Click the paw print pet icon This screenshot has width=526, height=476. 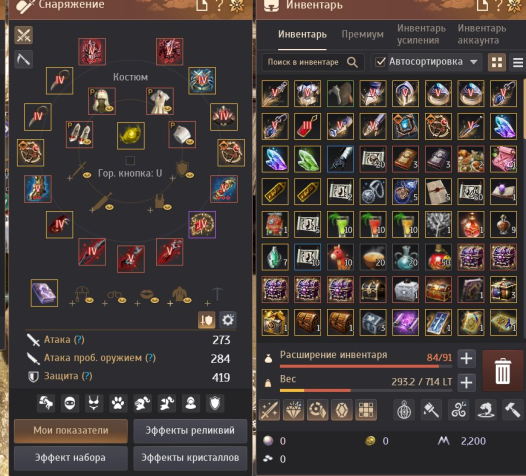point(118,403)
